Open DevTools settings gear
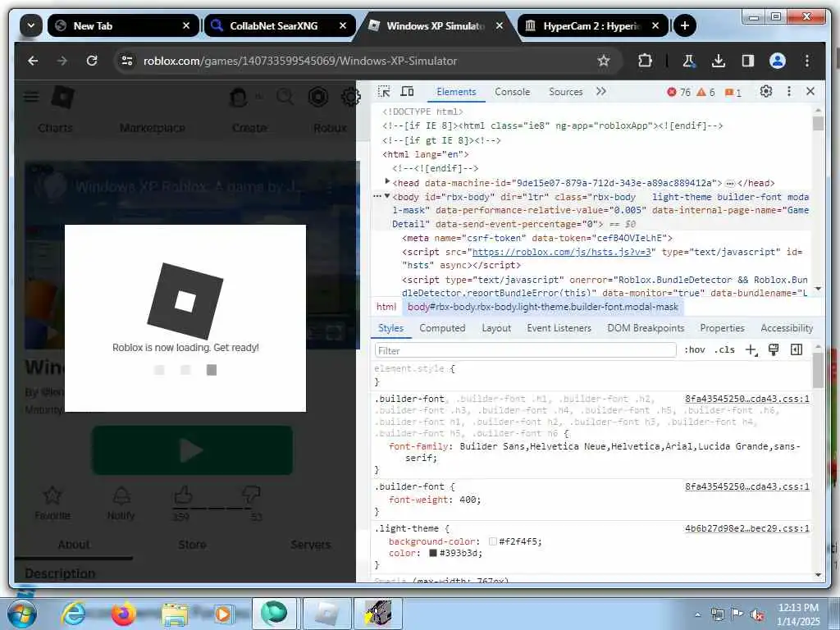The width and height of the screenshot is (840, 630). [x=766, y=92]
